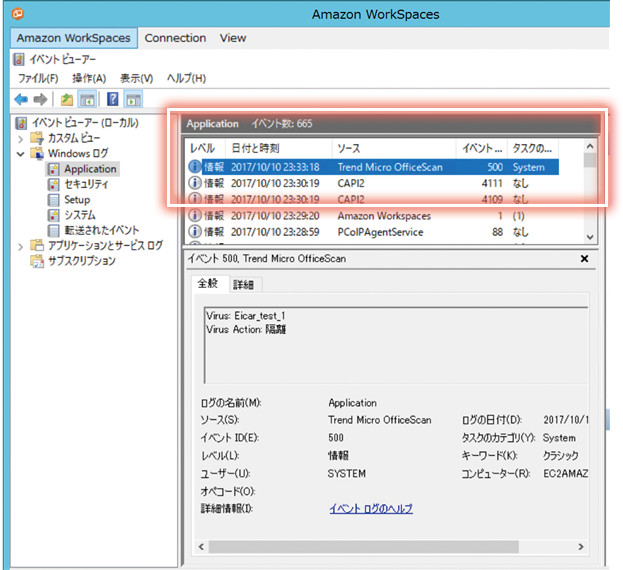Click the blue help question mark icon

point(113,99)
